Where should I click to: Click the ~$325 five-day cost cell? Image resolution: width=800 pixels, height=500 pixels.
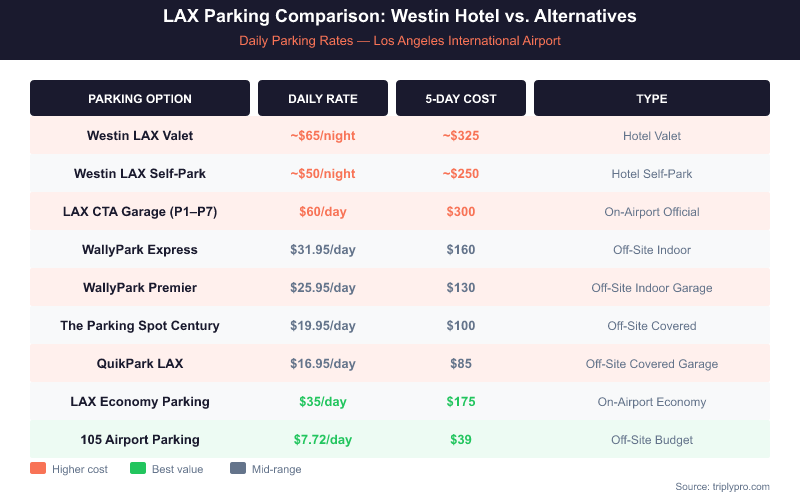(461, 136)
